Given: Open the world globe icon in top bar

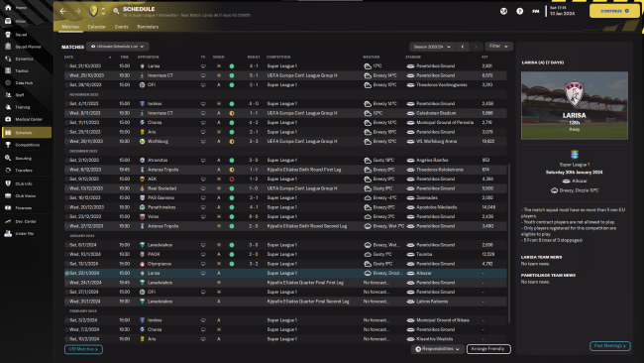Looking at the screenshot, I should click(x=503, y=11).
